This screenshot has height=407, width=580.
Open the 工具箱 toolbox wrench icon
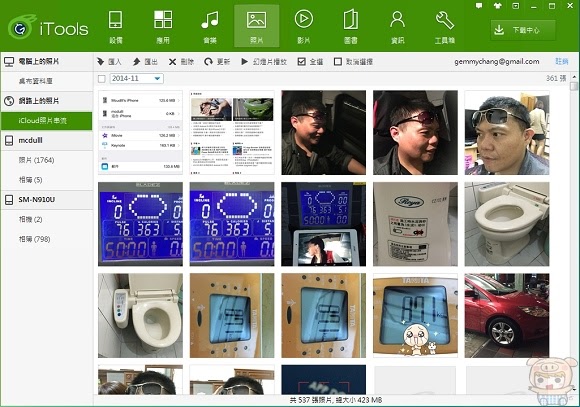pyautogui.click(x=445, y=27)
